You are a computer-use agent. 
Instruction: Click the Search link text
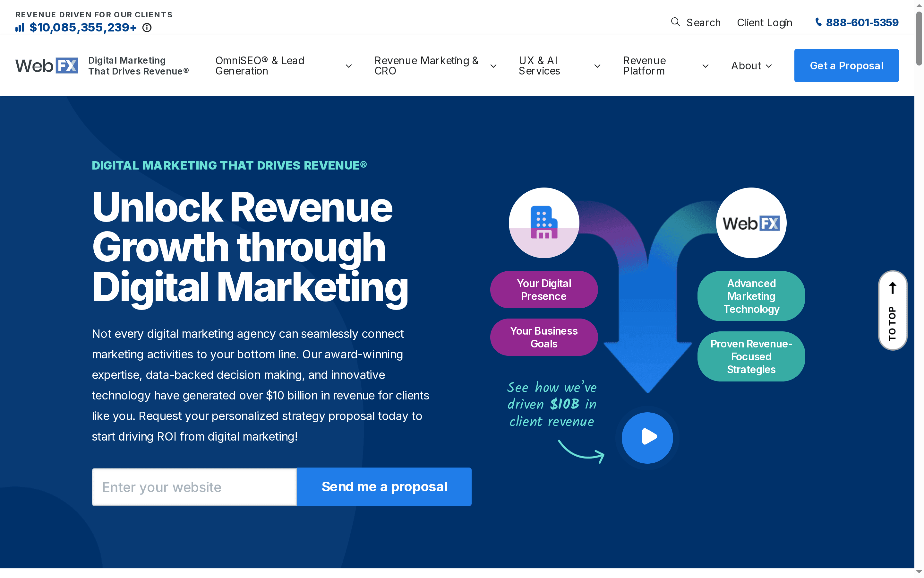[703, 22]
